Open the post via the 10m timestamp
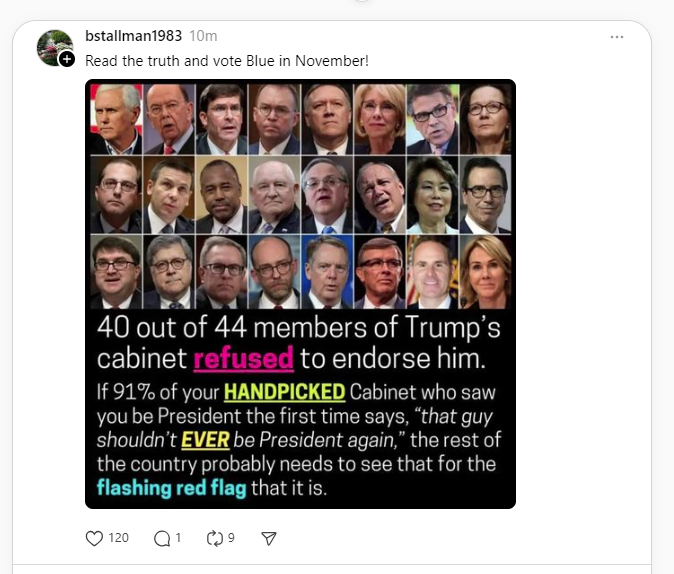 pos(203,36)
